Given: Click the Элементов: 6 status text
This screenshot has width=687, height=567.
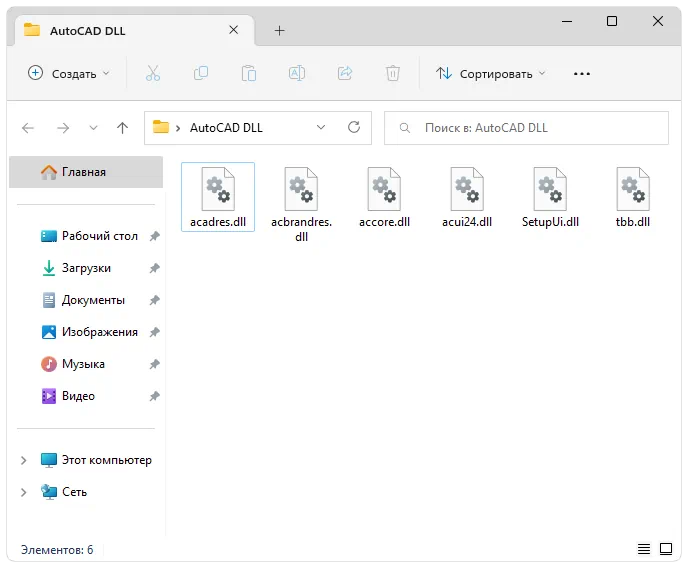Looking at the screenshot, I should [x=57, y=549].
